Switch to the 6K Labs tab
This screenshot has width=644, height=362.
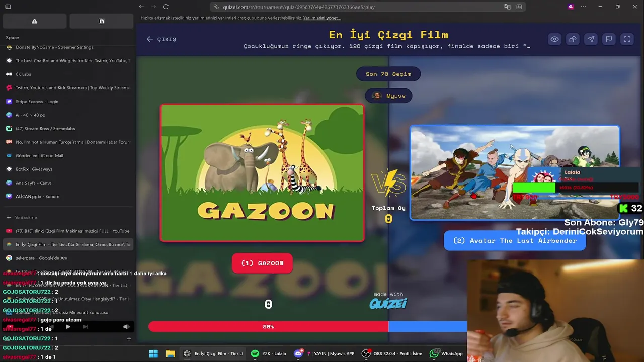point(68,74)
